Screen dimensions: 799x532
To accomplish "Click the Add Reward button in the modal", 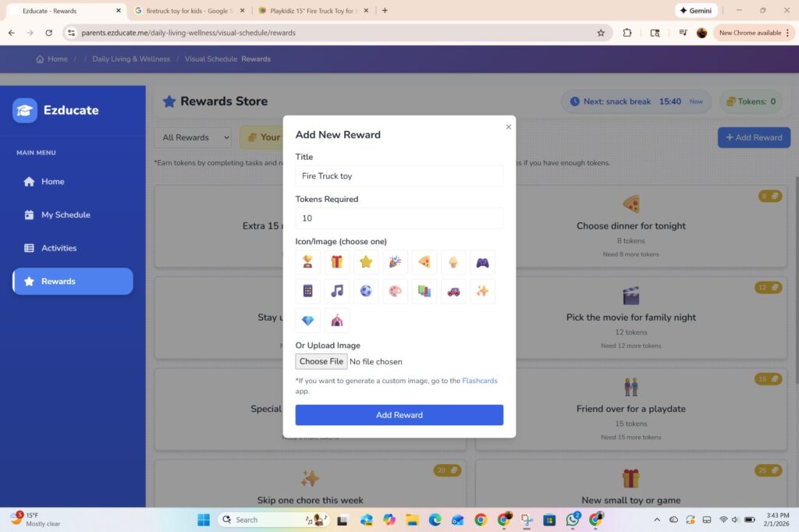I will point(399,414).
